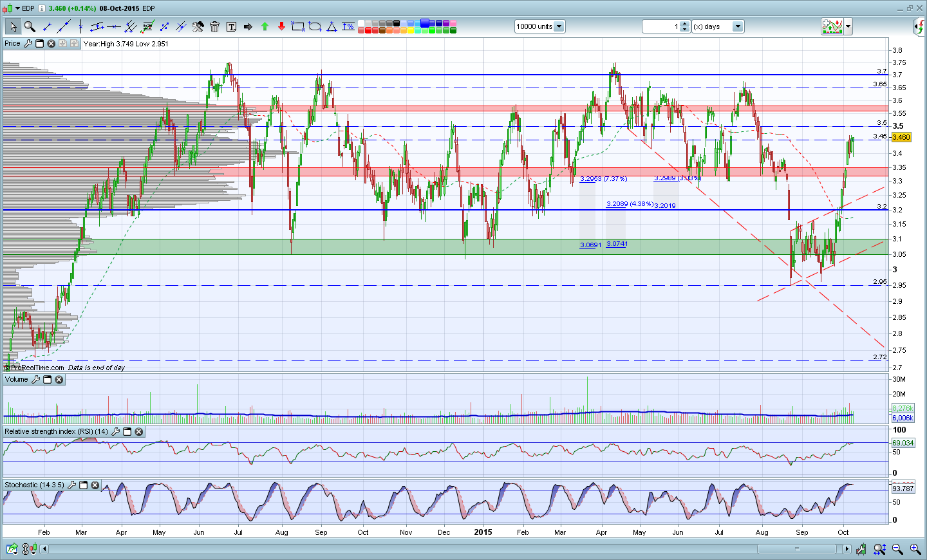Select the magnifying glass zoom tool
The height and width of the screenshot is (560, 927).
(x=30, y=26)
